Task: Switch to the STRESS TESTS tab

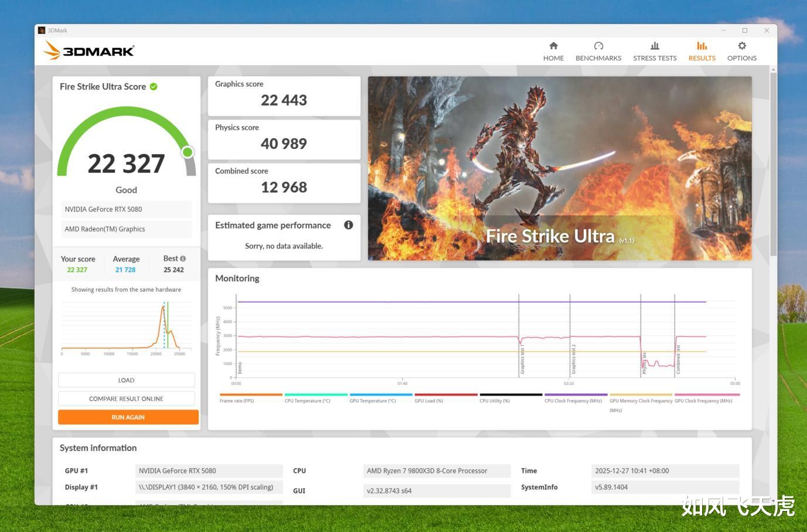Action: point(655,52)
